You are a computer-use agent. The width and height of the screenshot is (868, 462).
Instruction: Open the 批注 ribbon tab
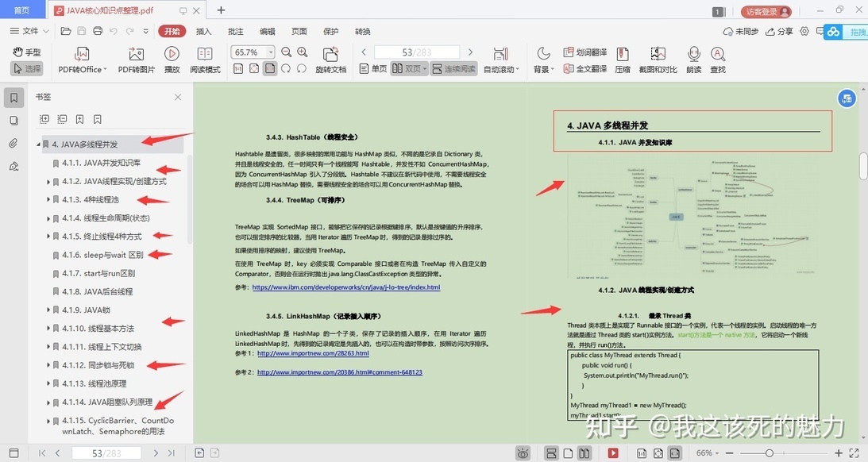[x=235, y=32]
